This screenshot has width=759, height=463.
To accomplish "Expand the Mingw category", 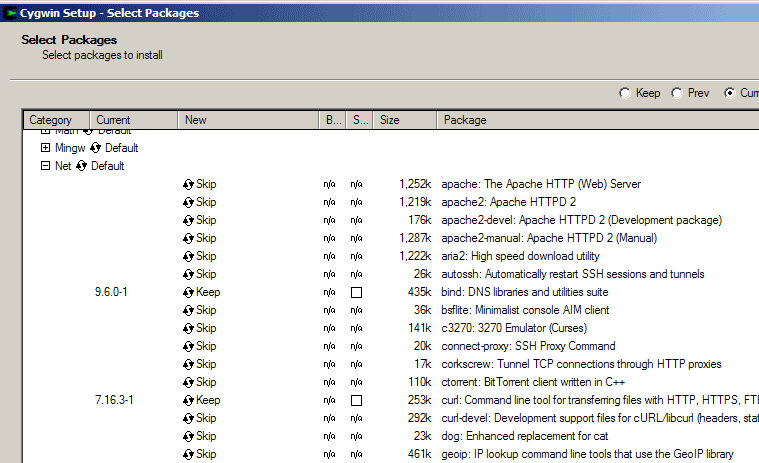I will (x=45, y=148).
